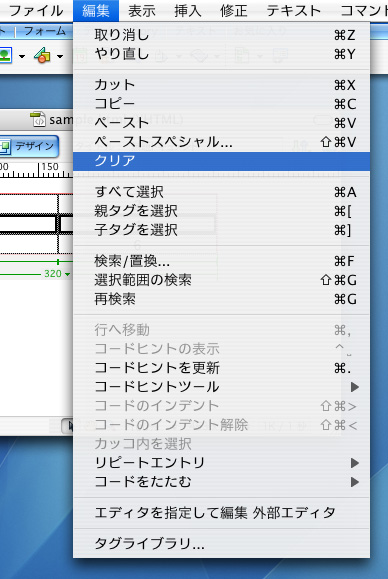Open the ファイル menu
The height and width of the screenshot is (579, 388).
pos(36,11)
